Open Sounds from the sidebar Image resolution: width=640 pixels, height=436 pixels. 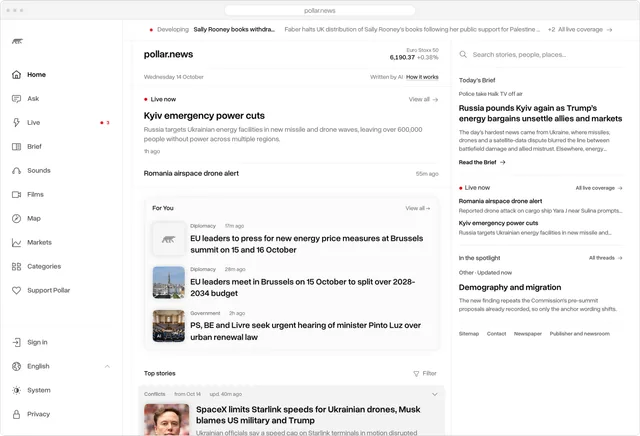point(39,171)
